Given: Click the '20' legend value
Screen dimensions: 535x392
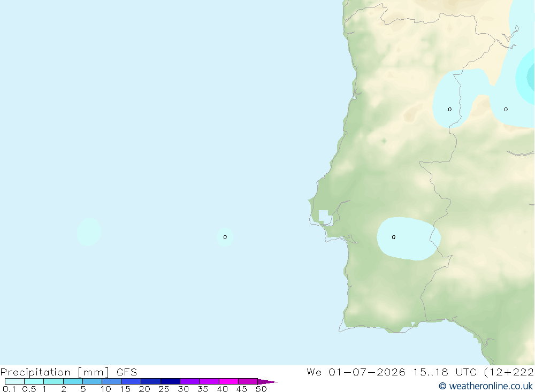Looking at the screenshot, I should tap(144, 389).
